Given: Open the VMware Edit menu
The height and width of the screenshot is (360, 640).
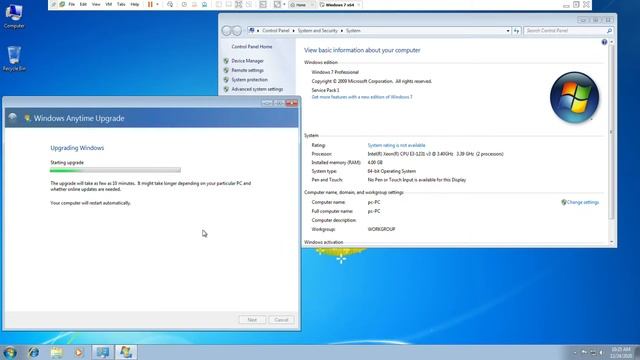Looking at the screenshot, I should [83, 4].
